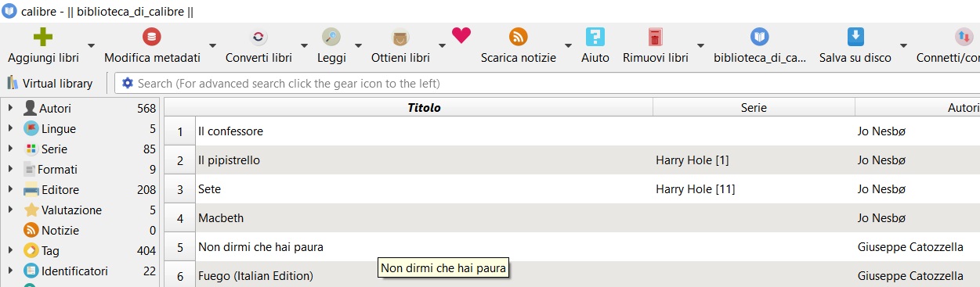
Task: Open Modifica metadati tool
Action: click(x=152, y=37)
